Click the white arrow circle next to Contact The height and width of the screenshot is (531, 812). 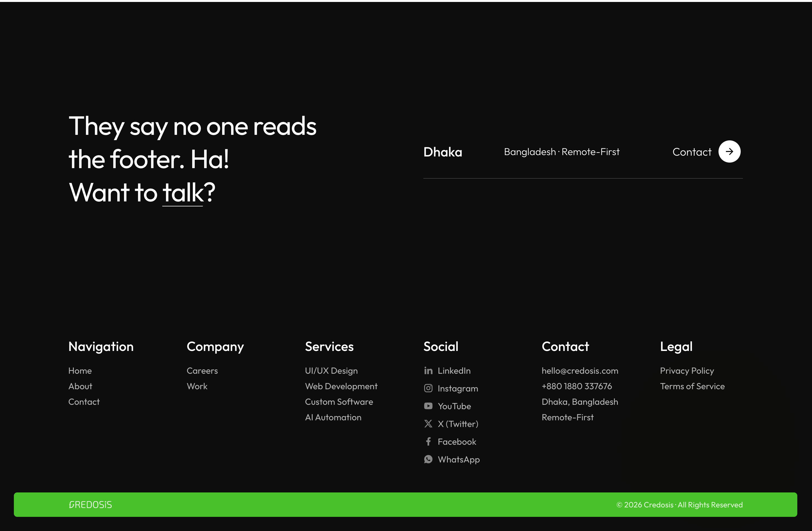(x=729, y=151)
